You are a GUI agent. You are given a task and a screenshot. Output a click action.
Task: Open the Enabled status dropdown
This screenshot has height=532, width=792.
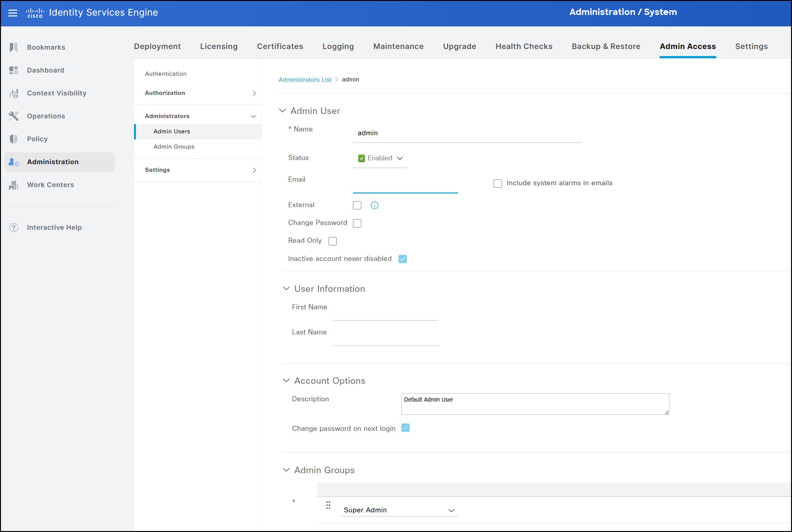380,158
